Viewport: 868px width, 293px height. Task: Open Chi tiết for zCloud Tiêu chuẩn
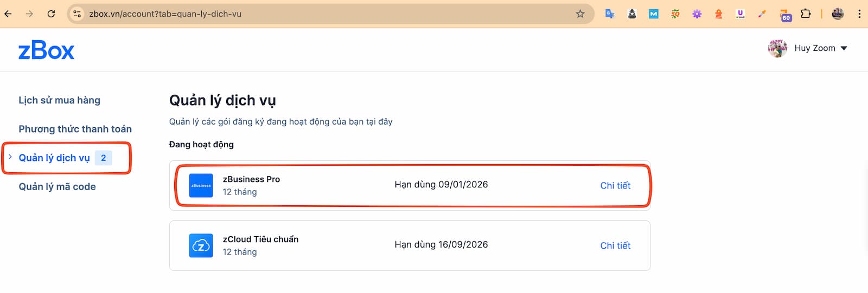615,245
